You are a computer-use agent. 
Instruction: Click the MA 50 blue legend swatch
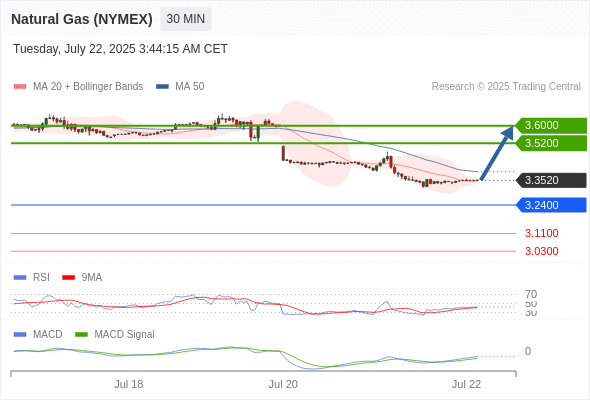(x=162, y=87)
